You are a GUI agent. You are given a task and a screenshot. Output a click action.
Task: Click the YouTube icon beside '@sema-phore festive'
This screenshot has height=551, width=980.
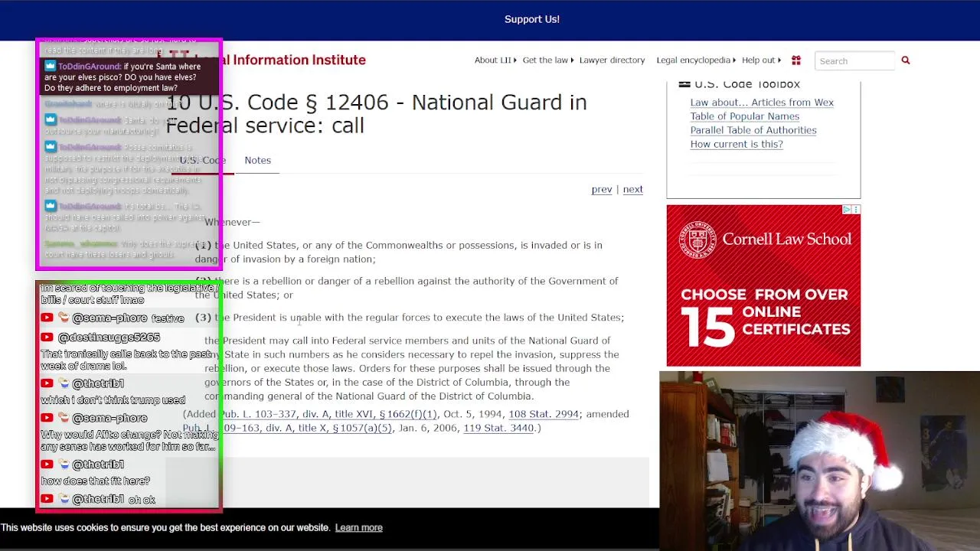point(47,318)
